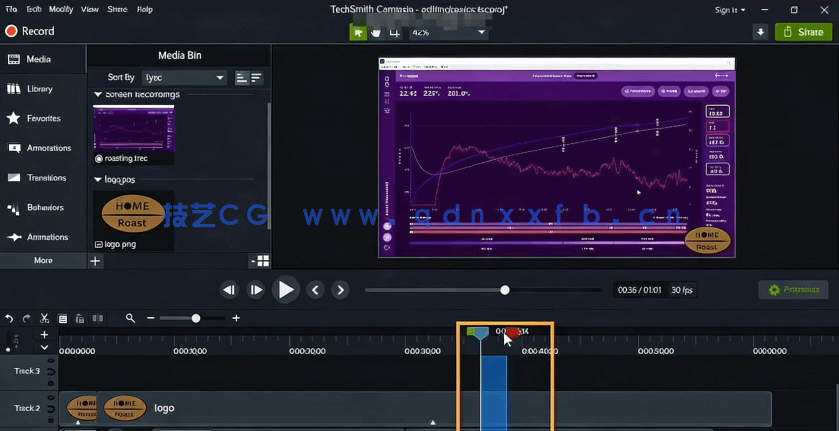This screenshot has height=431, width=839.
Task: Open the Modify menu
Action: (x=60, y=9)
